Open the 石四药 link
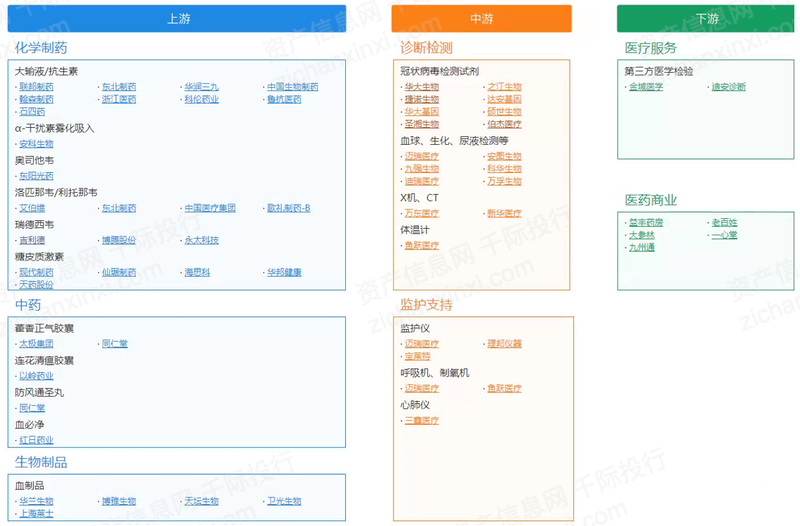Screen dimensions: 800x526 pos(32,112)
